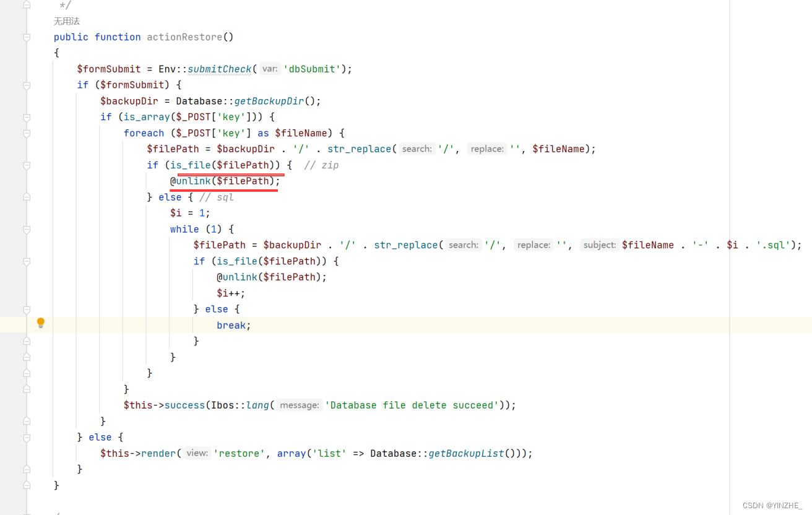Fold the first is_file($filePath) zip block
The width and height of the screenshot is (812, 515).
[x=27, y=166]
